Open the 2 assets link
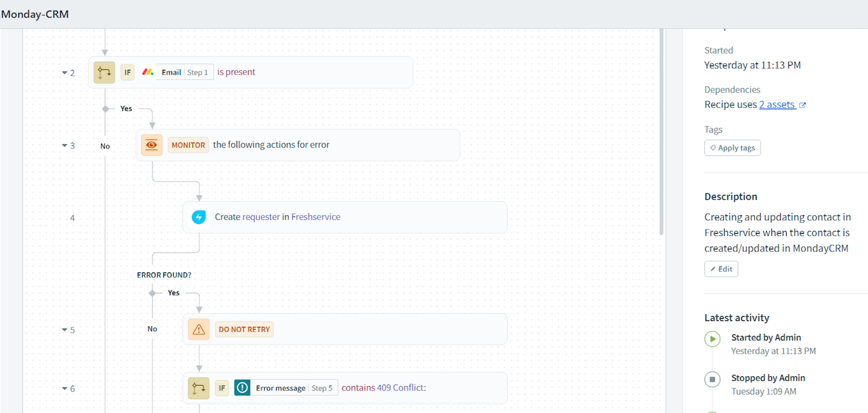 point(777,105)
